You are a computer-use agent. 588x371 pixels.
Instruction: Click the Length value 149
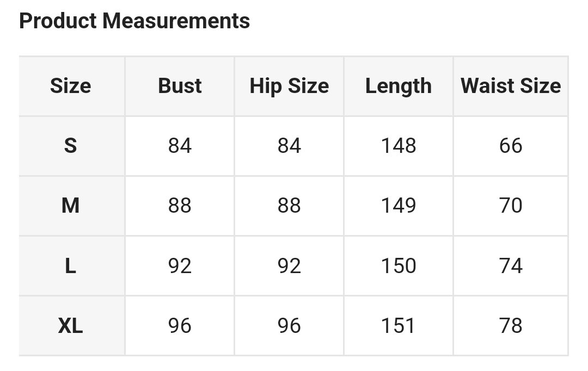pos(399,206)
